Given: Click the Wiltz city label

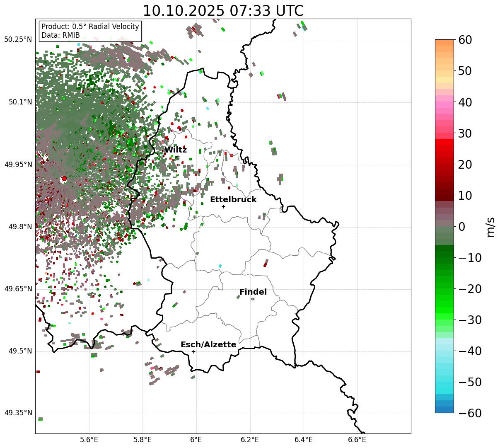Looking at the screenshot, I should pos(176,150).
